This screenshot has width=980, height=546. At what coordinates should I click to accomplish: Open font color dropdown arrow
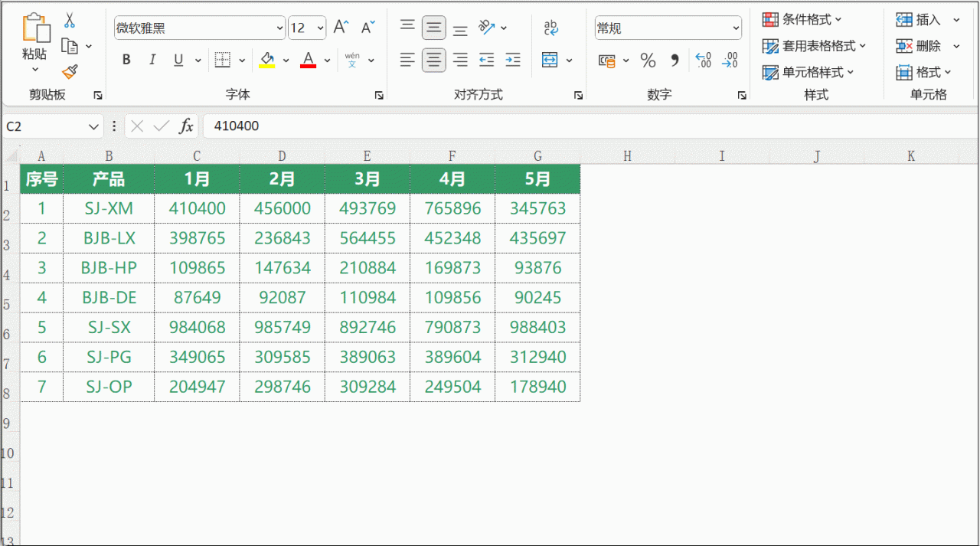coord(327,60)
